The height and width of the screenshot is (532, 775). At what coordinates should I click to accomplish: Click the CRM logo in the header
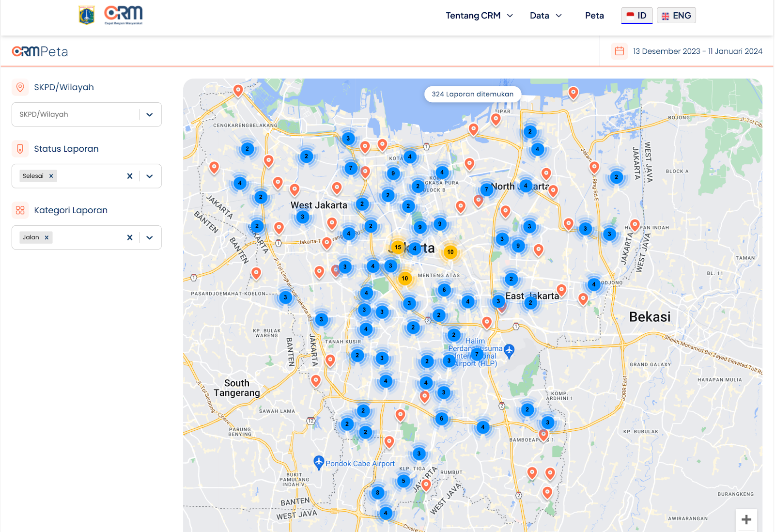124,15
